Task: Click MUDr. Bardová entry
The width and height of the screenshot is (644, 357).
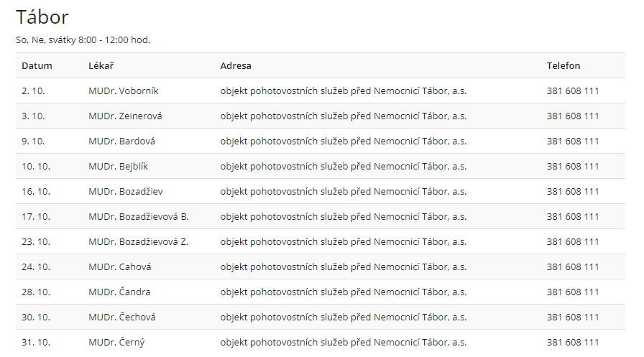Action: click(x=121, y=142)
